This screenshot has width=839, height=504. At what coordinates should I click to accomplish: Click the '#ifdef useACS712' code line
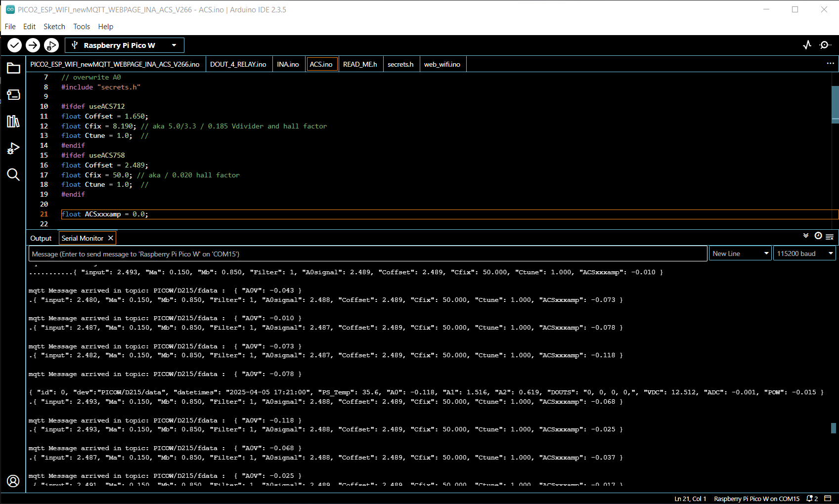[x=93, y=106]
